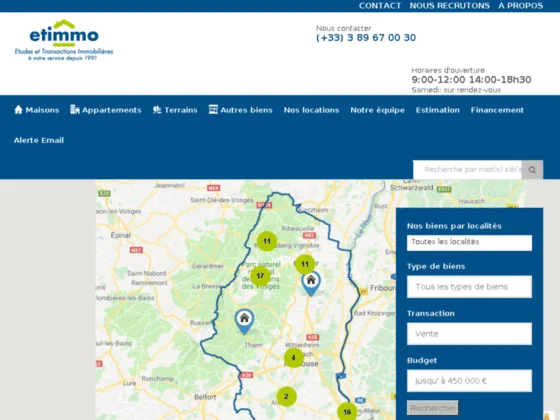This screenshot has height=420, width=560.
Task: Click the cluster 11 near Colmar
Action: tap(305, 264)
